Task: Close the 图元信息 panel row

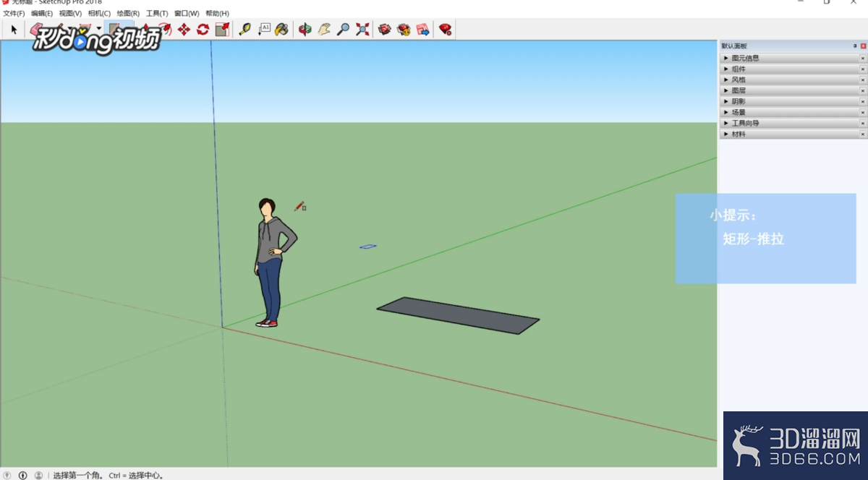Action: 862,58
